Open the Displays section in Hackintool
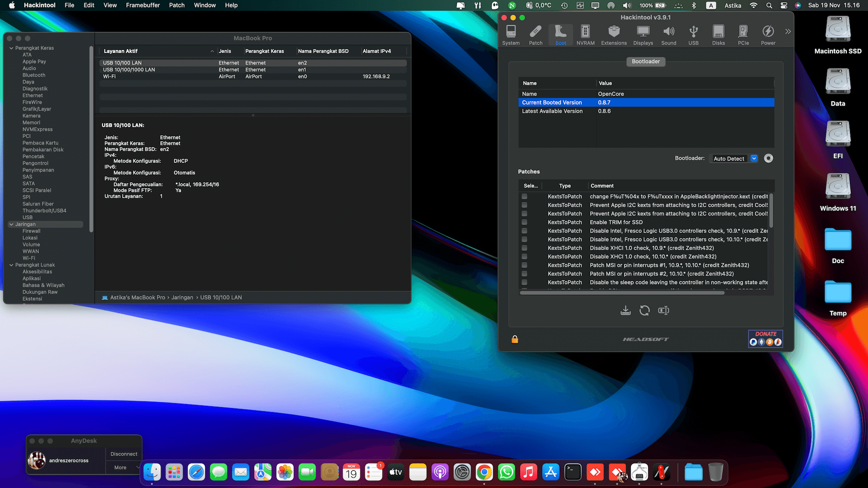This screenshot has width=868, height=488. point(643,35)
